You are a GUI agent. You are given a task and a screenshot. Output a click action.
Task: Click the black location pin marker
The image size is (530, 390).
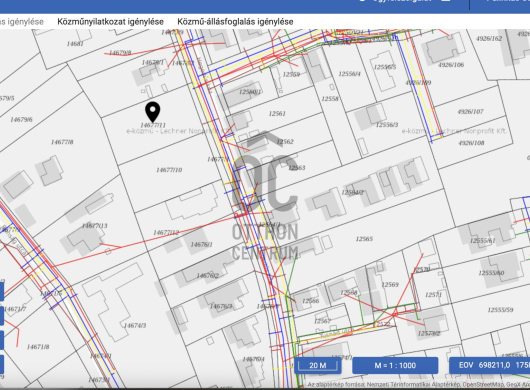(153, 112)
